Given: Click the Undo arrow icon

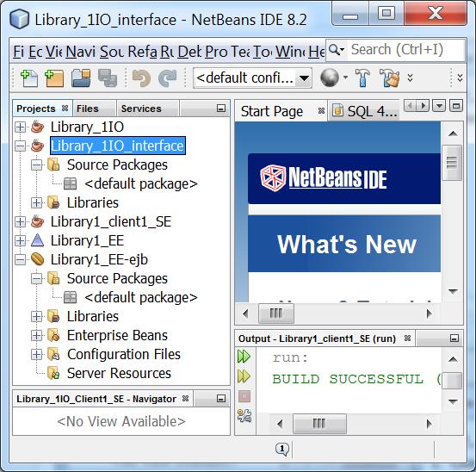Looking at the screenshot, I should click(141, 78).
